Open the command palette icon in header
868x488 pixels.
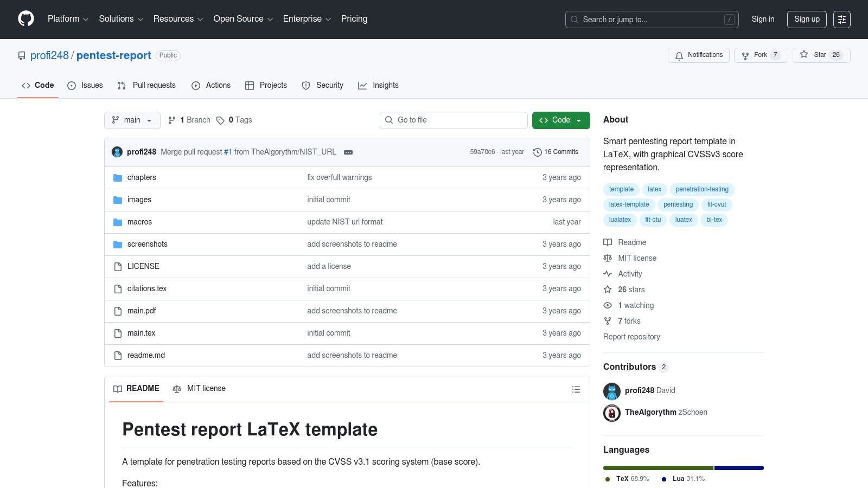click(x=842, y=19)
